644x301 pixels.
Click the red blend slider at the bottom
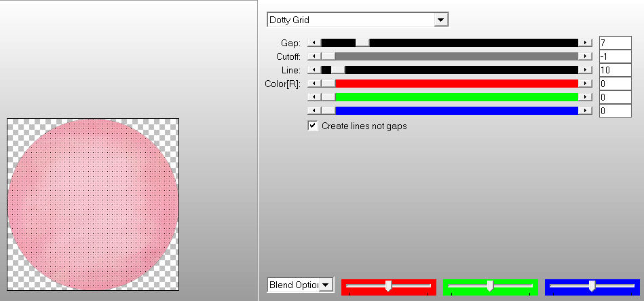(388, 286)
